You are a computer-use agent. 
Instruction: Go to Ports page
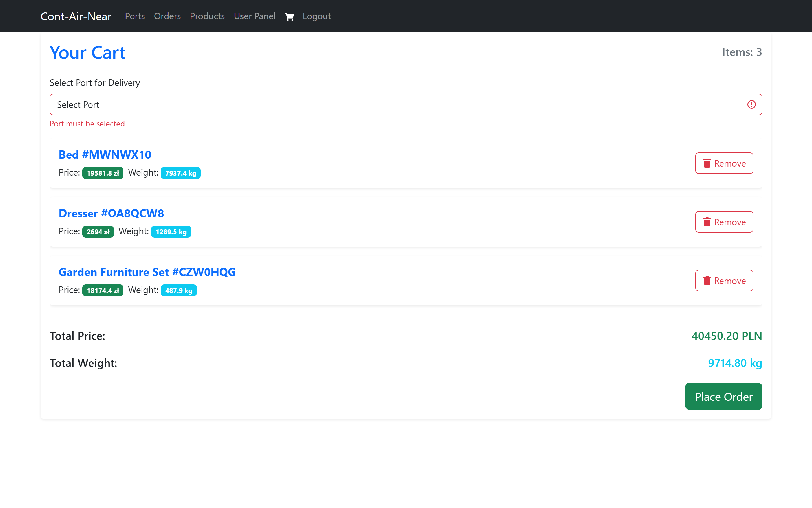pos(134,16)
